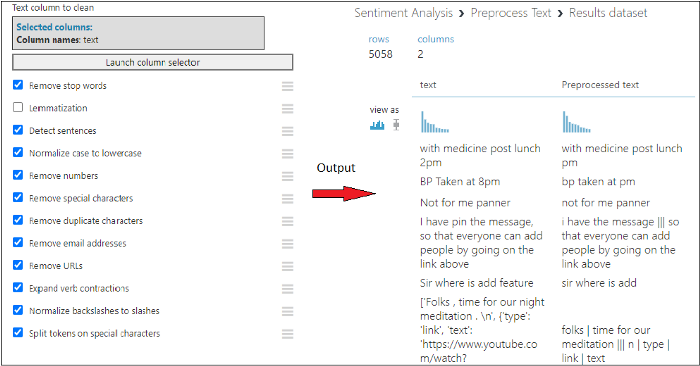Uncheck Remove stop words
The width and height of the screenshot is (700, 366).
(18, 85)
